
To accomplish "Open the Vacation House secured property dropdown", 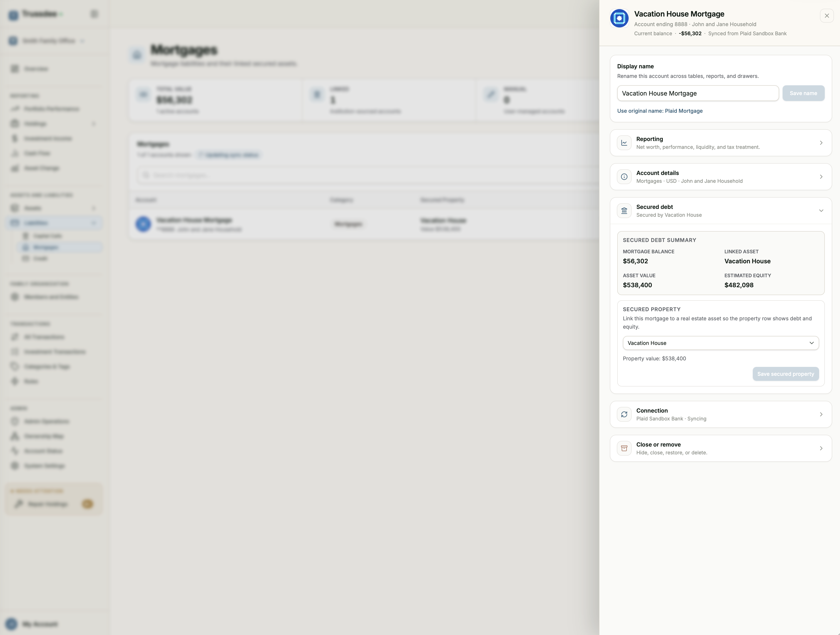I will (720, 343).
